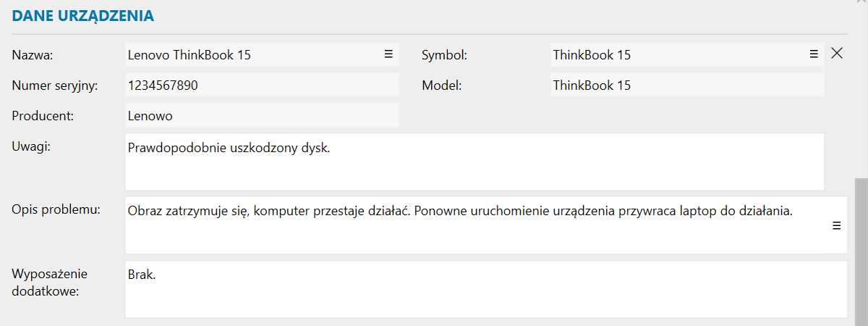
Task: Click the Numer seryjny label
Action: pos(55,85)
